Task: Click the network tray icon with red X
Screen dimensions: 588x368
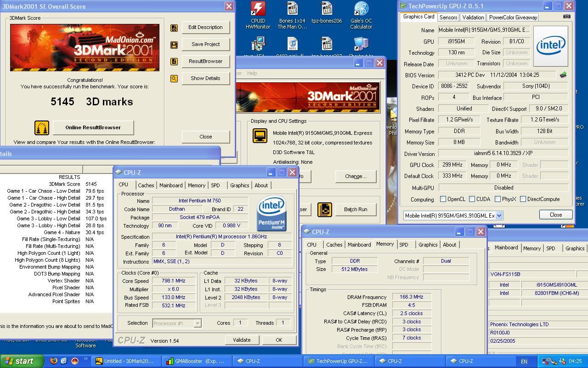Action: click(x=545, y=362)
